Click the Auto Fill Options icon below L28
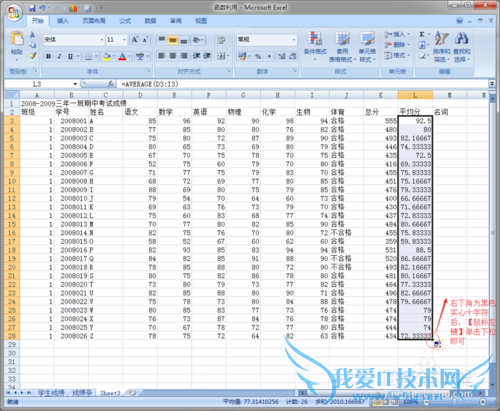 (x=438, y=345)
